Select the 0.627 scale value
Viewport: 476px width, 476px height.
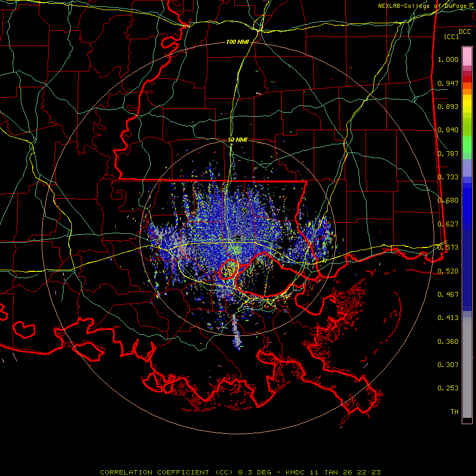pyautogui.click(x=448, y=224)
